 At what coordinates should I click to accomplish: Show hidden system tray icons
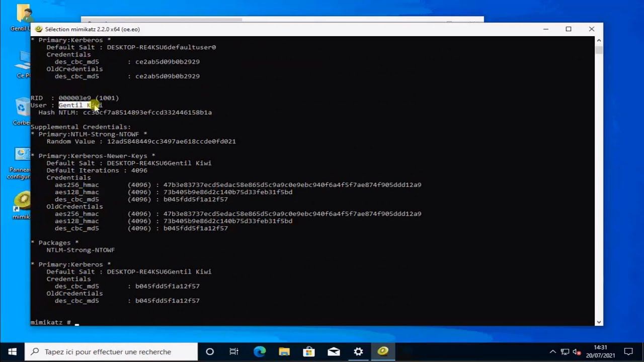click(553, 351)
